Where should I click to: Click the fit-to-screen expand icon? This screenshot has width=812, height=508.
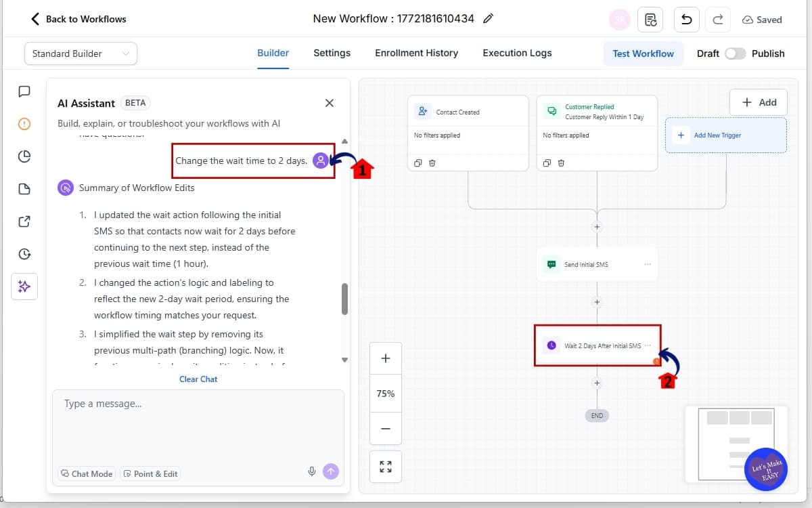(386, 467)
